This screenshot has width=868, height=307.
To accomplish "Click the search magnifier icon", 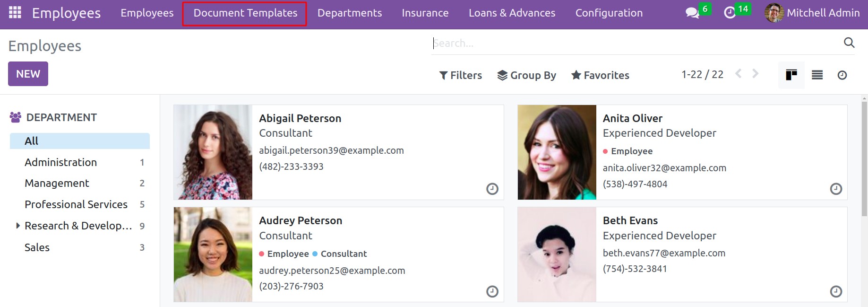I will point(849,43).
